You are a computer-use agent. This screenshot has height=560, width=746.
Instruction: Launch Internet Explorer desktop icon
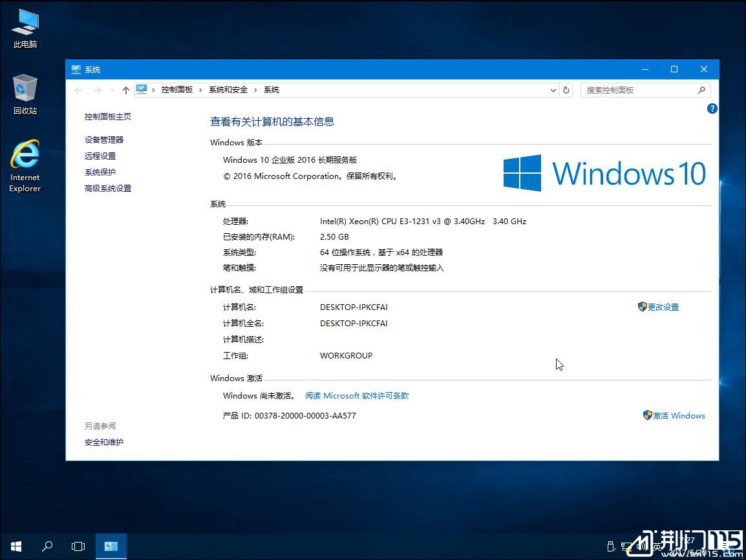coord(25,165)
